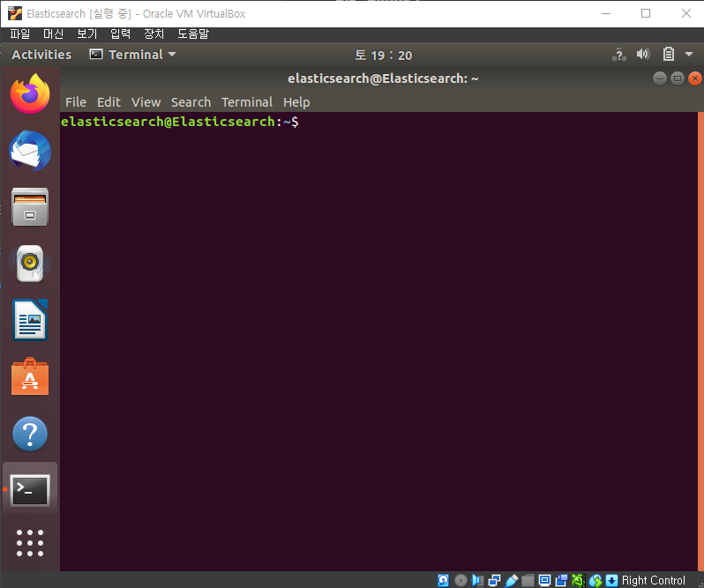Click the display monitor status icon
The height and width of the screenshot is (588, 704).
[544, 580]
